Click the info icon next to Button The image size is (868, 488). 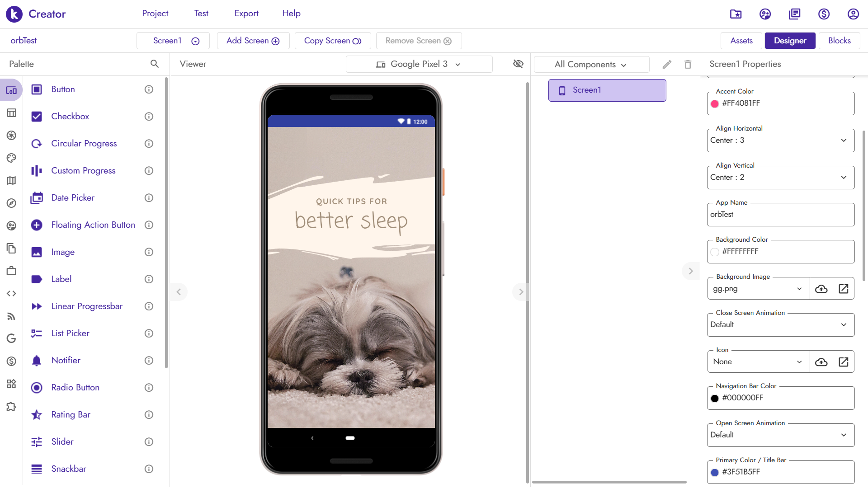(149, 89)
